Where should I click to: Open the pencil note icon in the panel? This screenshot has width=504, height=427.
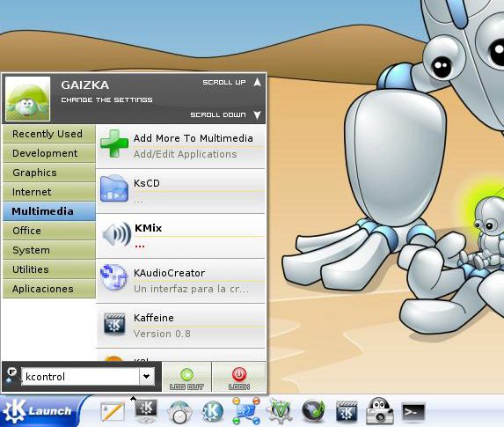click(113, 411)
